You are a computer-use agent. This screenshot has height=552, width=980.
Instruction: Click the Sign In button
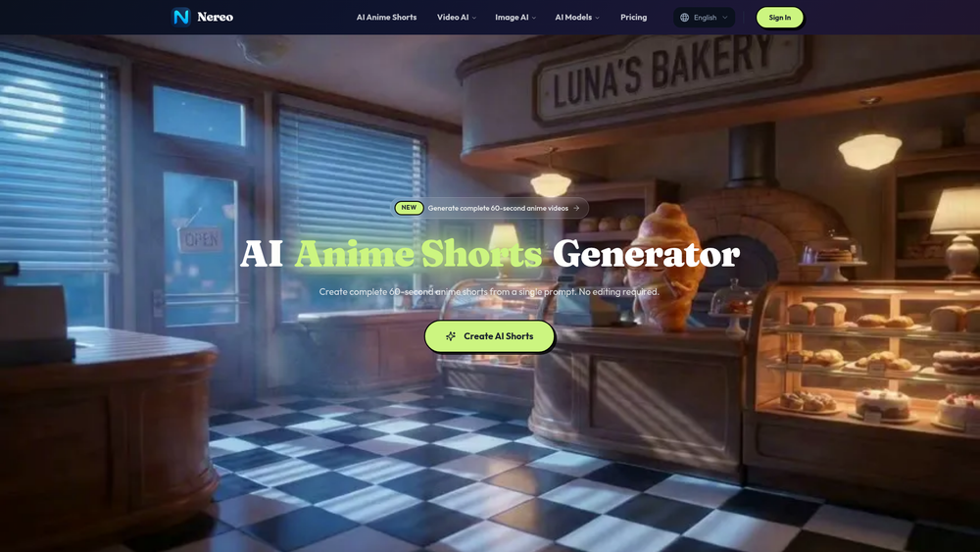779,18
